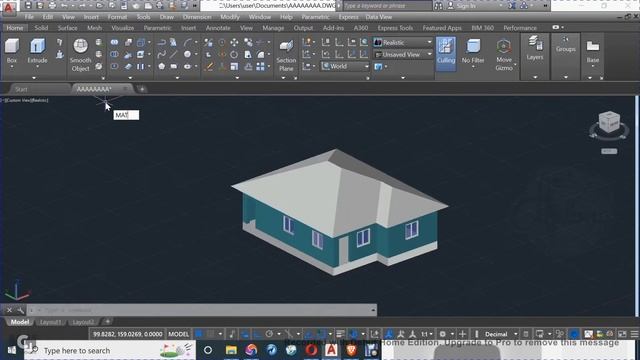Select the Extrude tool
The height and width of the screenshot is (360, 640).
38,50
